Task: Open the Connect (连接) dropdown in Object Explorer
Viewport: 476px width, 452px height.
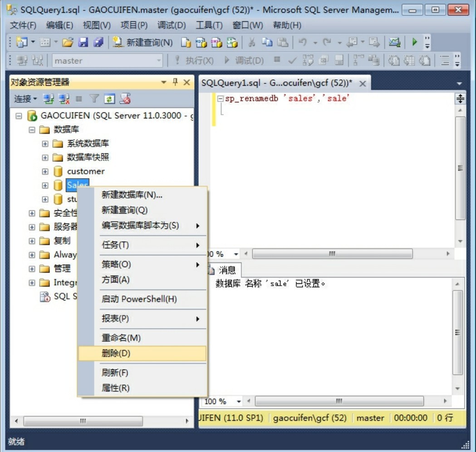Action: pyautogui.click(x=25, y=99)
